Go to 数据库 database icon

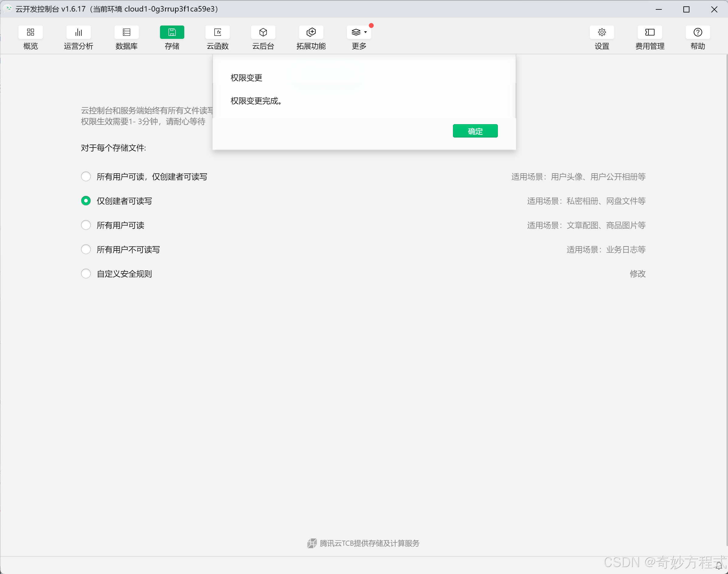(x=126, y=32)
